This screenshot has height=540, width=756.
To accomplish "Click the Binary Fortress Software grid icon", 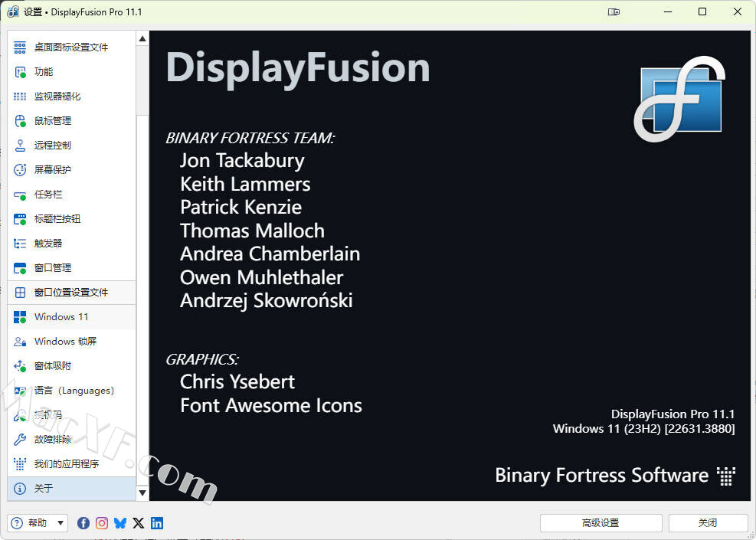I will pos(726,476).
